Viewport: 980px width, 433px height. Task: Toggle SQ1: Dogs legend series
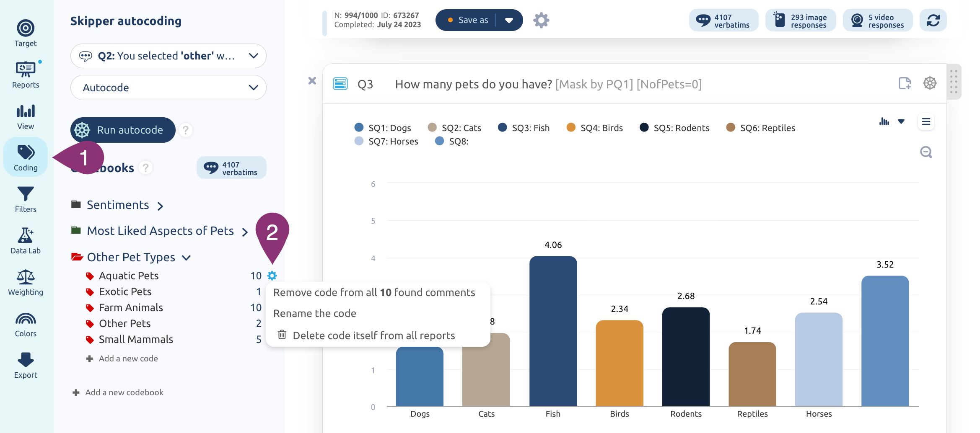click(383, 128)
